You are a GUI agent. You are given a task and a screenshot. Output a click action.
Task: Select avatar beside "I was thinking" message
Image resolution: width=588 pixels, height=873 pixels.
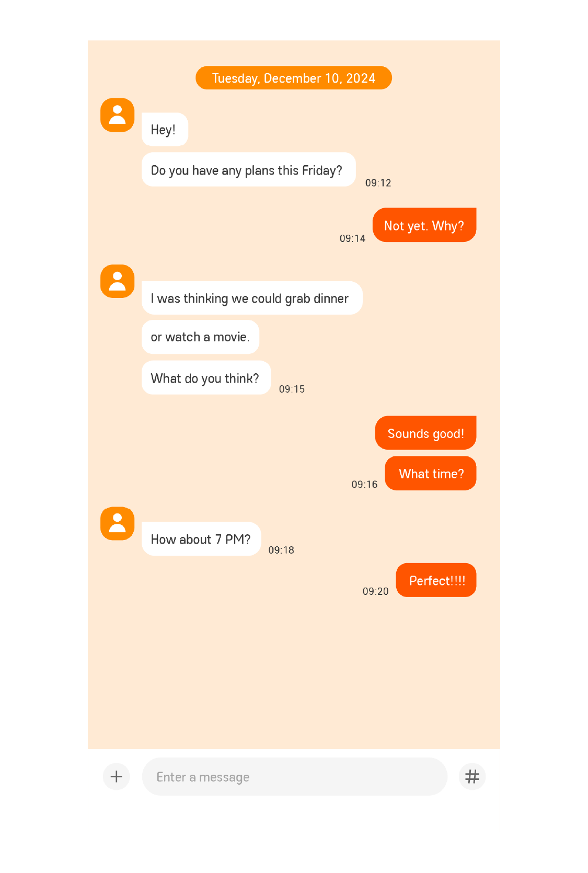click(117, 281)
